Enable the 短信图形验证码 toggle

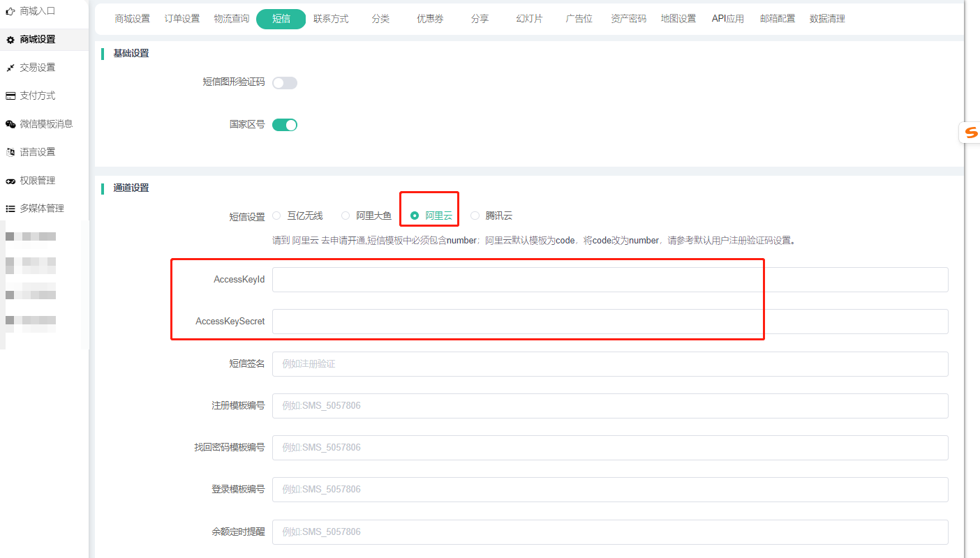point(285,83)
